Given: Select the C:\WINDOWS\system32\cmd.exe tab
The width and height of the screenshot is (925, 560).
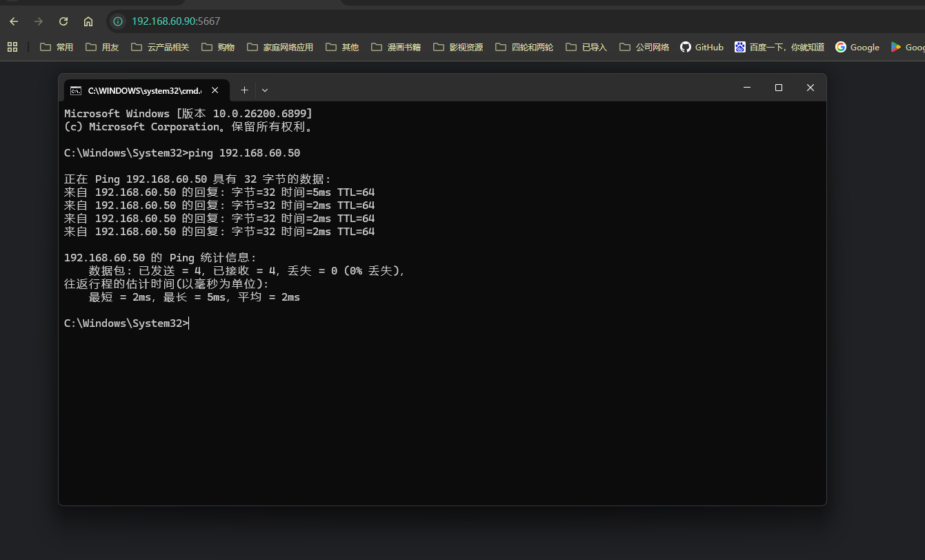Looking at the screenshot, I should [x=138, y=90].
